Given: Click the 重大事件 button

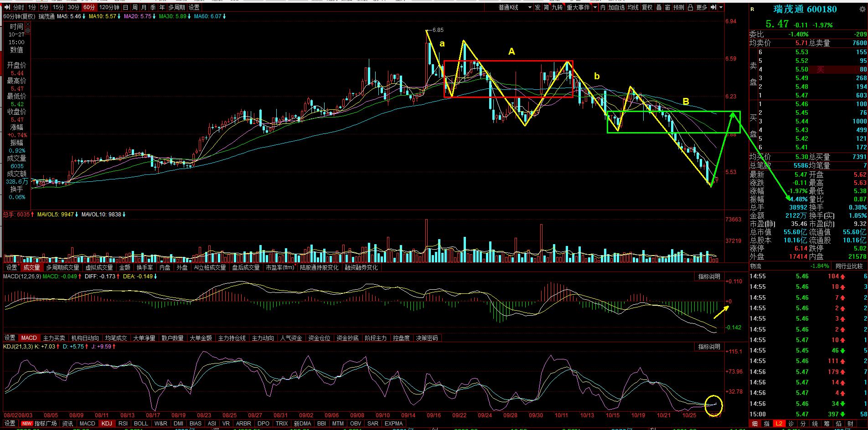Looking at the screenshot, I should pyautogui.click(x=578, y=7).
